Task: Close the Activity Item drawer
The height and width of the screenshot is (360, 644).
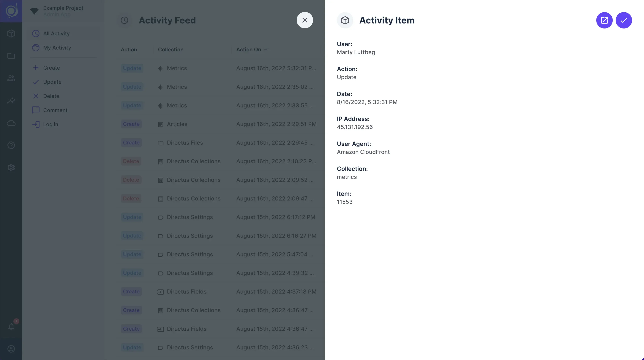Action: pyautogui.click(x=304, y=20)
